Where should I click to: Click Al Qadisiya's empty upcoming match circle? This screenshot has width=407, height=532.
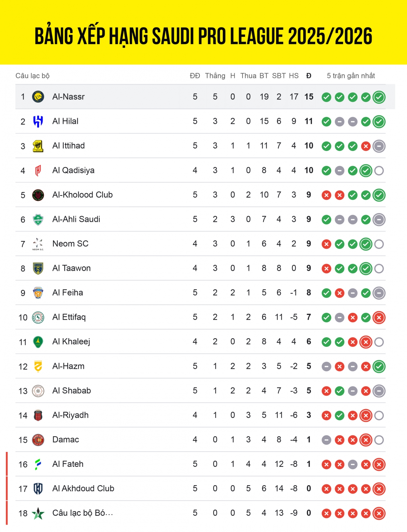coord(379,171)
